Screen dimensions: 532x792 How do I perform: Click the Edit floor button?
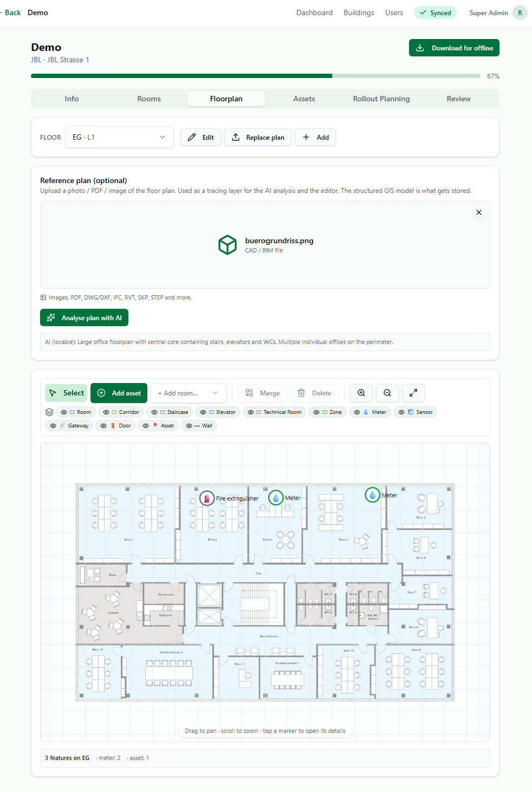pos(200,137)
